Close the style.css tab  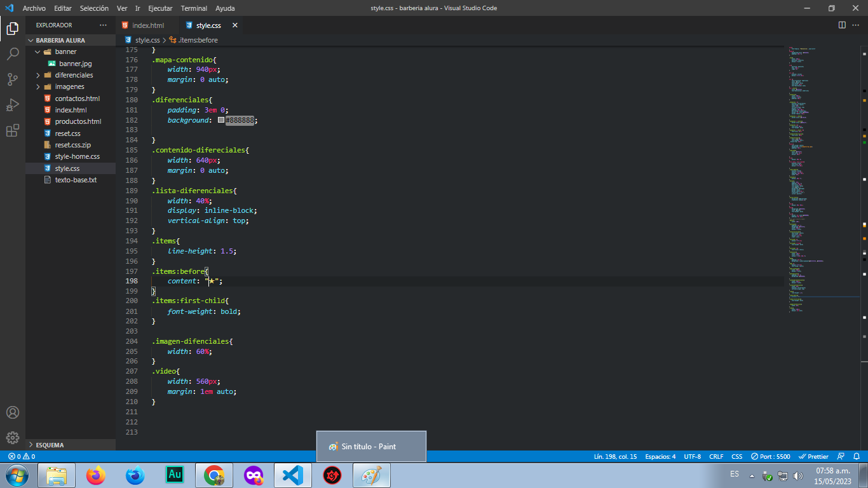(234, 25)
